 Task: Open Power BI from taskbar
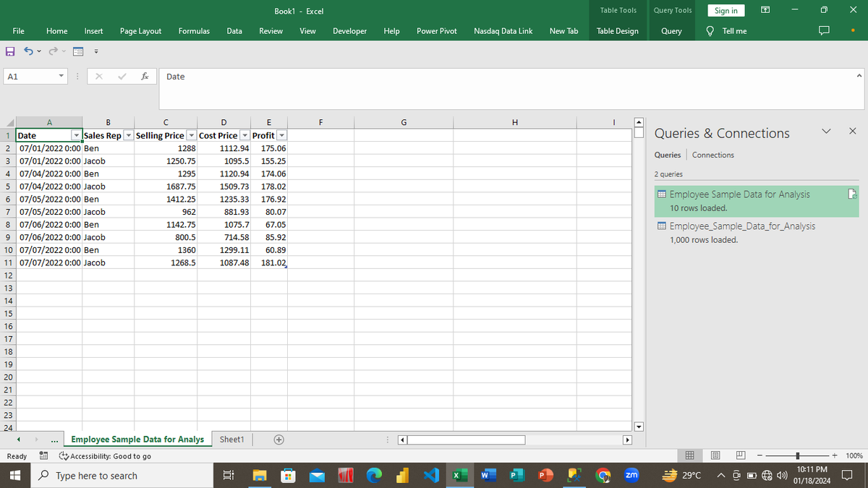point(404,476)
